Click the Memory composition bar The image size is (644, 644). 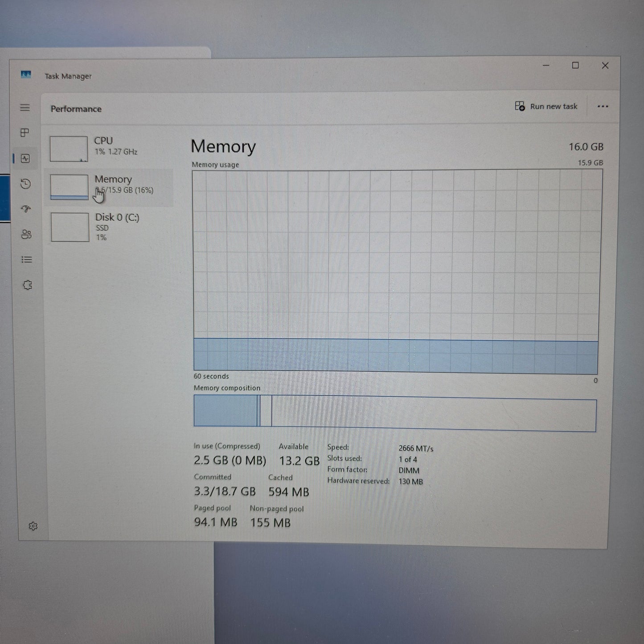click(395, 413)
